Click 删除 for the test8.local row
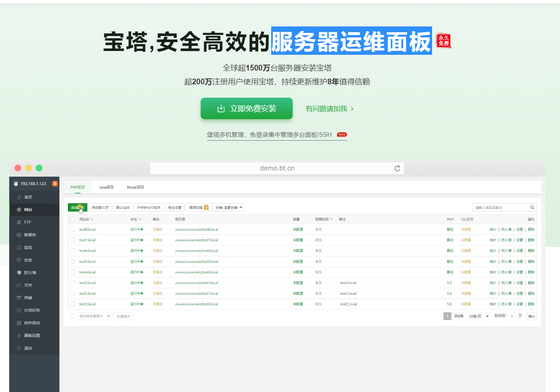Image resolution: width=560 pixels, height=392 pixels. pos(531,229)
